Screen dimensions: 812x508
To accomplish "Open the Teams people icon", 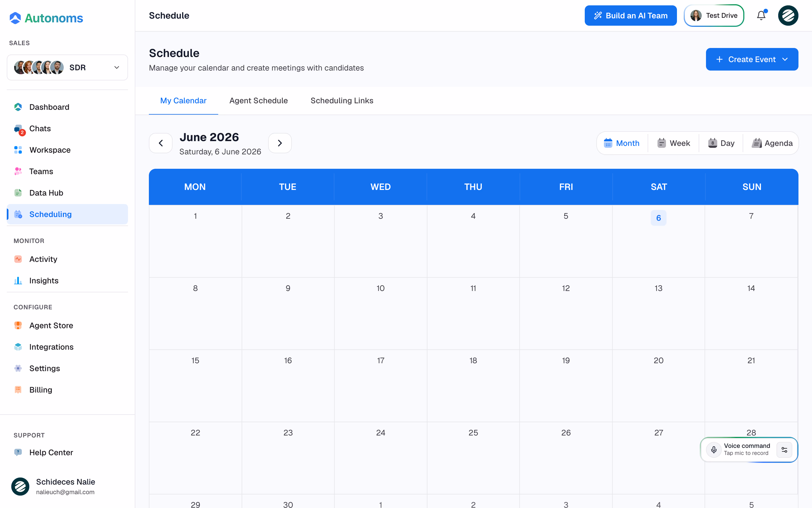I will (18, 171).
